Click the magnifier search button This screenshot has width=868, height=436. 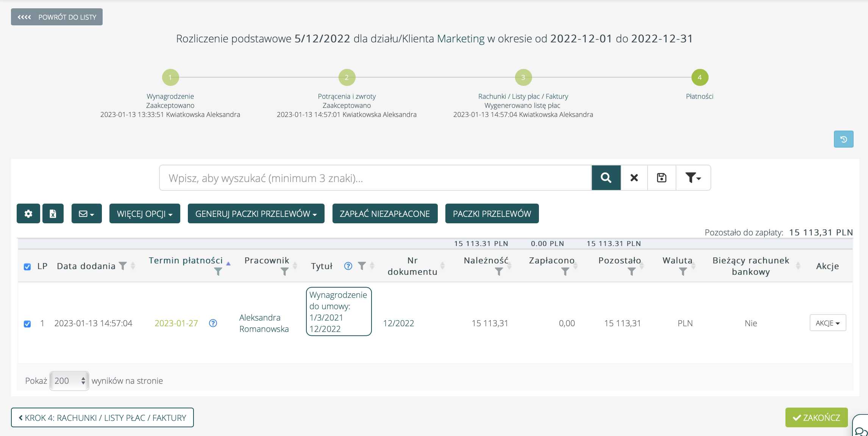[x=606, y=178]
